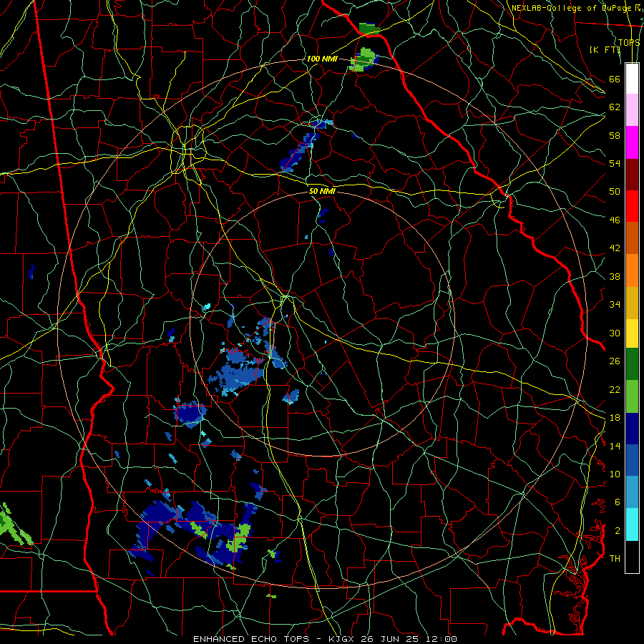Screen dimensions: 644x644
Task: Select the yellow legend swatch
Action: [x=632, y=333]
